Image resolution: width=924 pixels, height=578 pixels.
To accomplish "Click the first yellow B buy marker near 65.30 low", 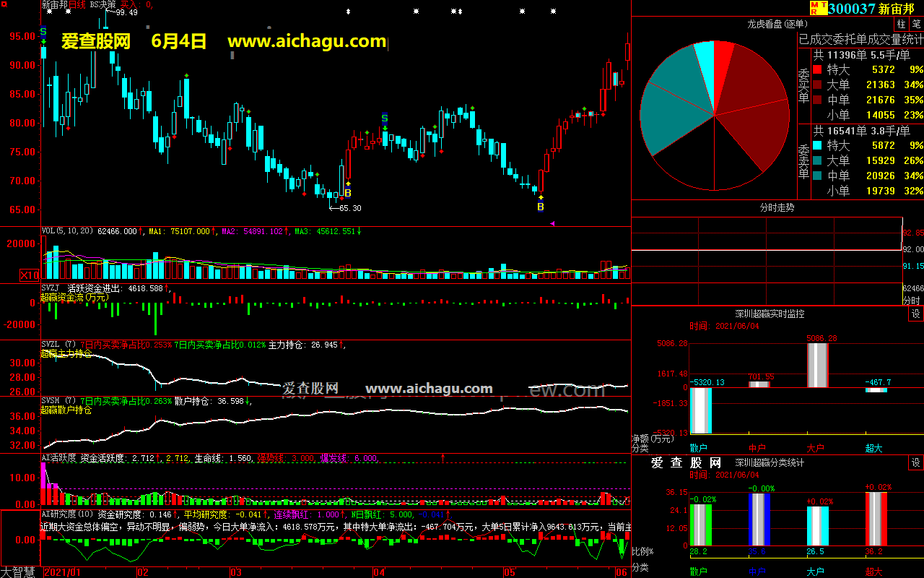I will (348, 193).
